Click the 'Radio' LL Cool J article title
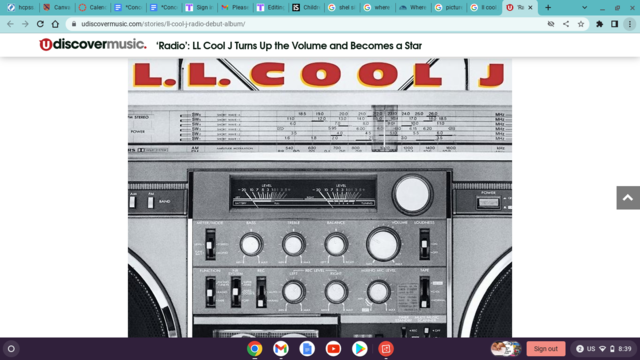This screenshot has height=360, width=640. [x=289, y=45]
